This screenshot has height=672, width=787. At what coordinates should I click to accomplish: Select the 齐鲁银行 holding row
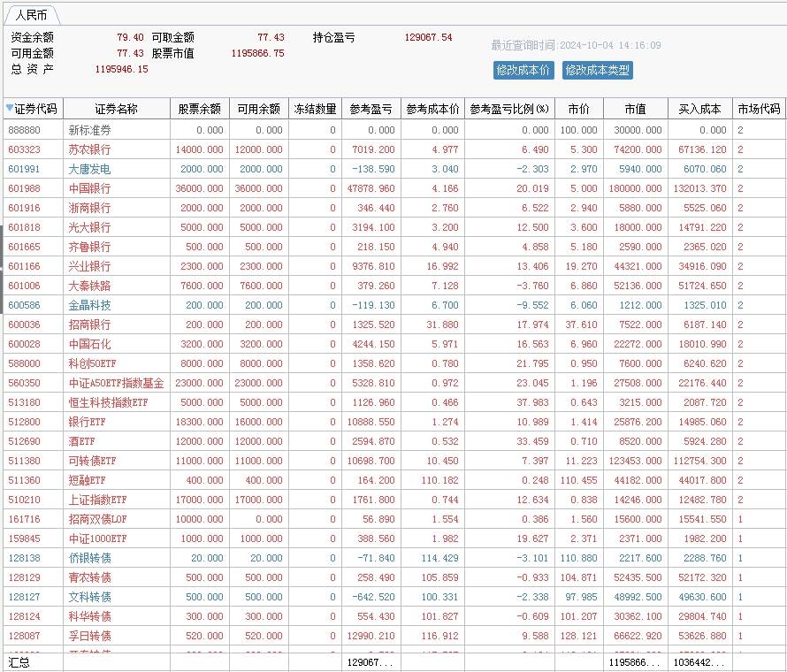393,247
